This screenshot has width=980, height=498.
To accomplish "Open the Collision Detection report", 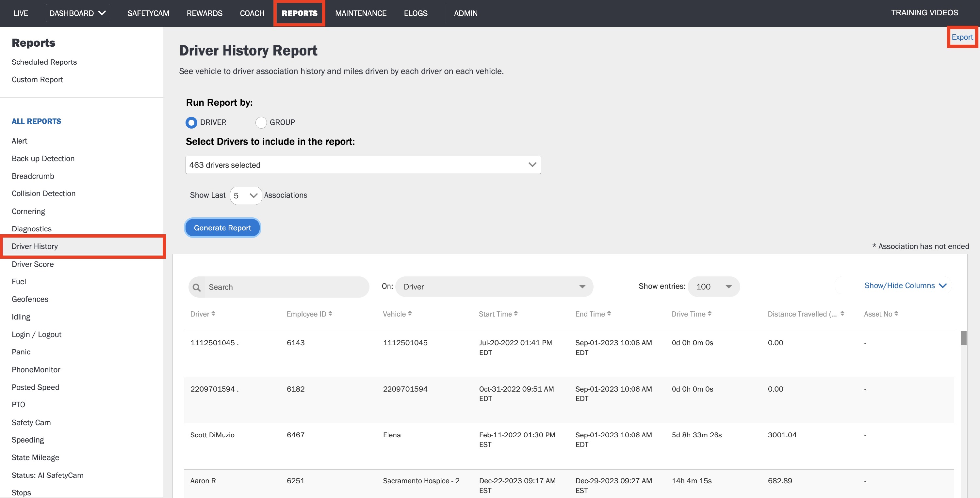I will [43, 194].
